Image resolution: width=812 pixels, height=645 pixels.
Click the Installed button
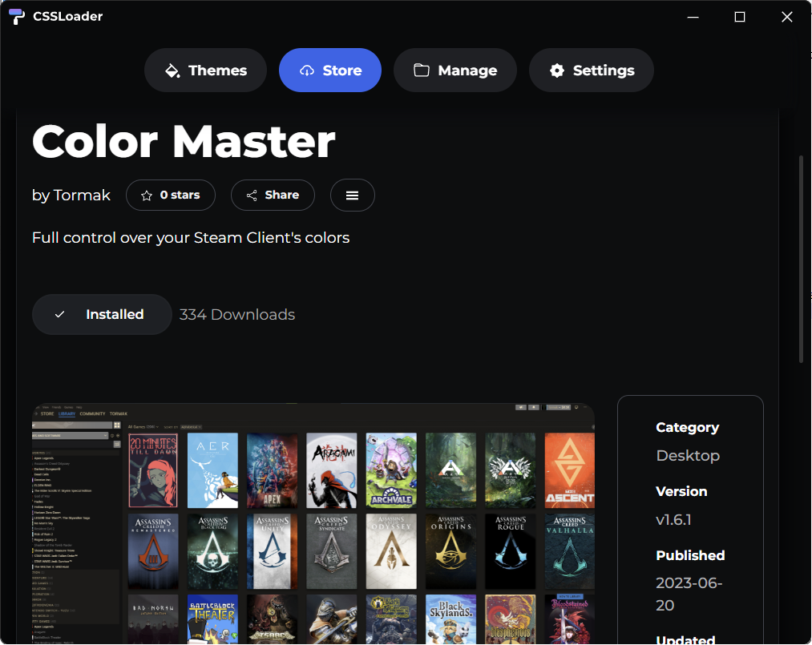pos(102,314)
